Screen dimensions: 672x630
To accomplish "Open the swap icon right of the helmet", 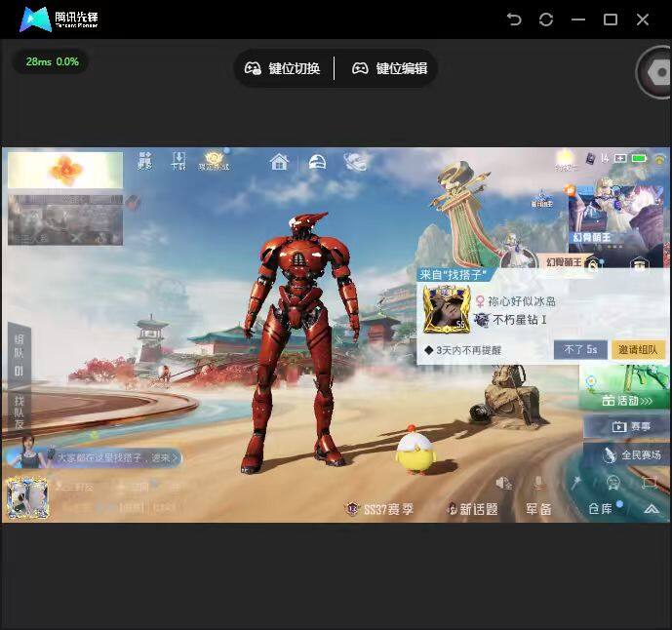I will pos(356,161).
